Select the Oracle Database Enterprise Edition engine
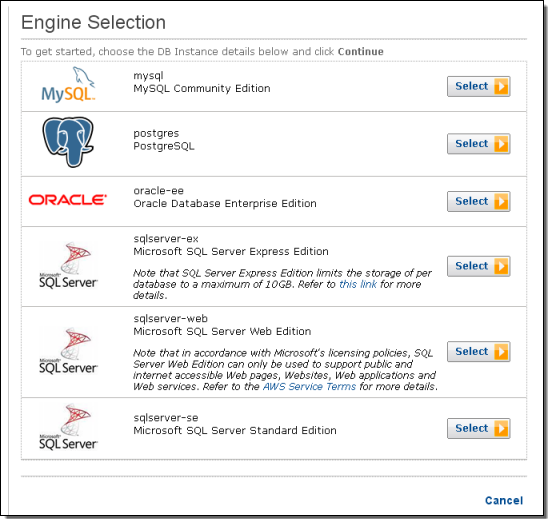Viewport: 548px width, 519px height. coord(478,201)
